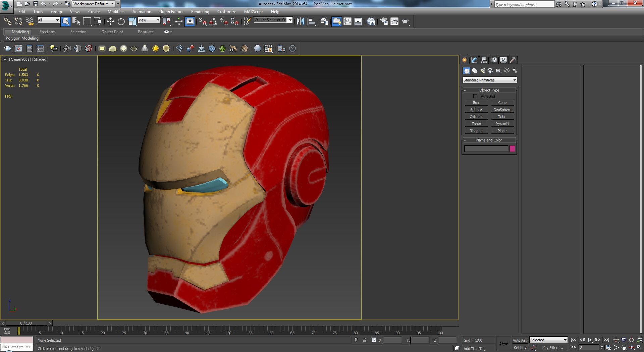Click the grass plant icon in ribbon
This screenshot has width=644, height=352.
click(222, 49)
